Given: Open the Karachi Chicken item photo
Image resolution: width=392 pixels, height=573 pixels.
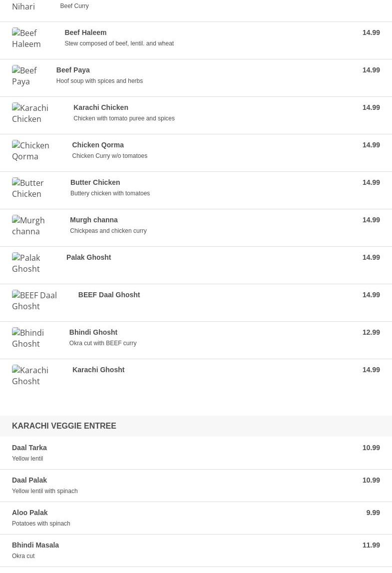Looking at the screenshot, I should click(30, 113).
